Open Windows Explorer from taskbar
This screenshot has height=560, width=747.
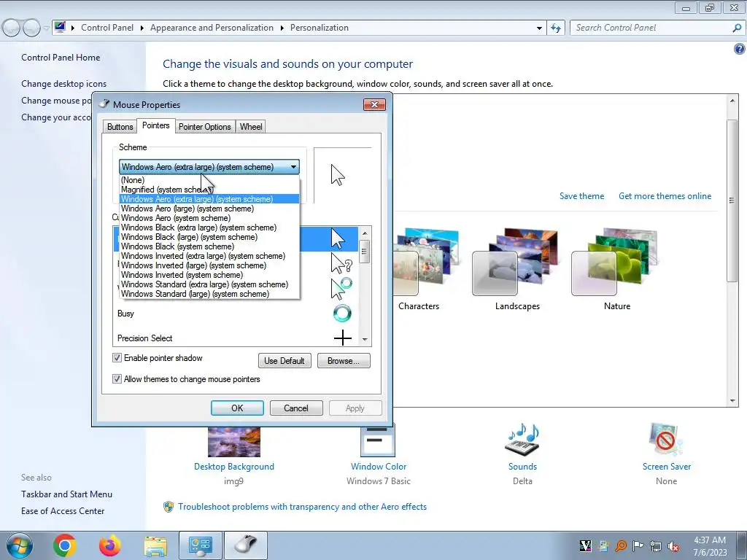click(x=155, y=546)
